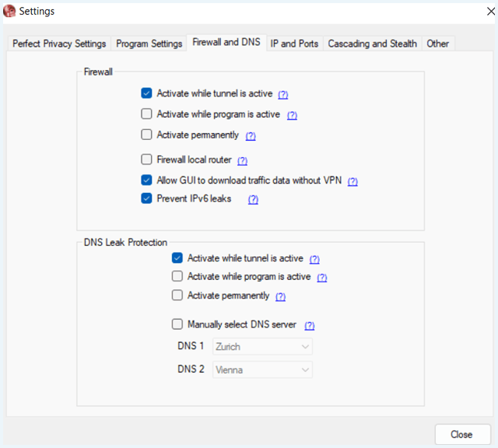Screen dimensions: 498x448
Task: Open help link next to Firewall local router
Action: 242,161
